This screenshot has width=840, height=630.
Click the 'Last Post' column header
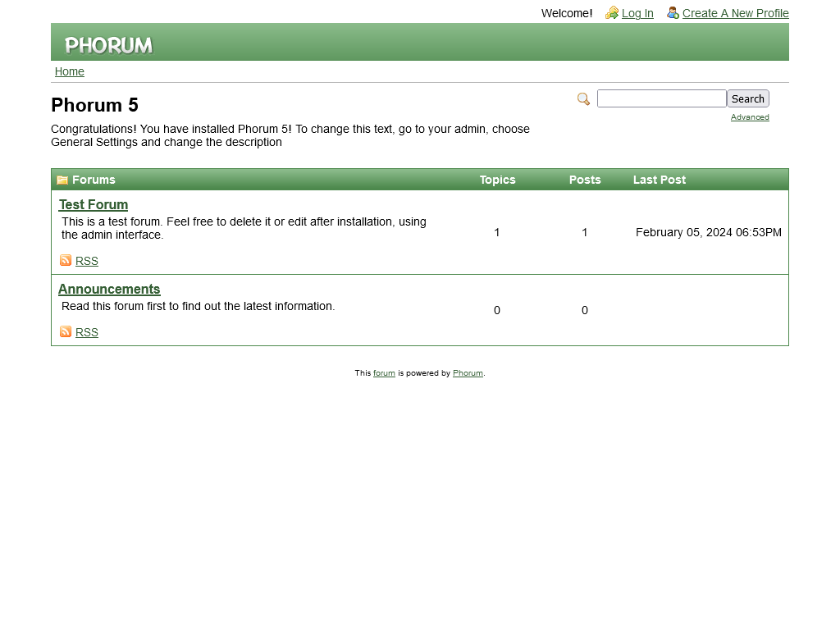(x=660, y=180)
